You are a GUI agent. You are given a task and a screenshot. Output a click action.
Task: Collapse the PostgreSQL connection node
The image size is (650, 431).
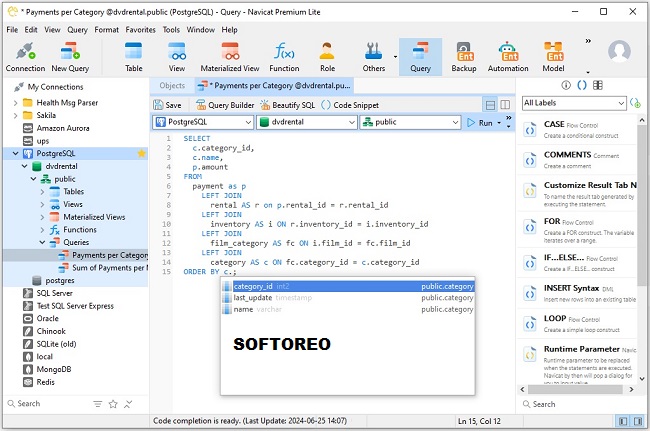[15, 153]
